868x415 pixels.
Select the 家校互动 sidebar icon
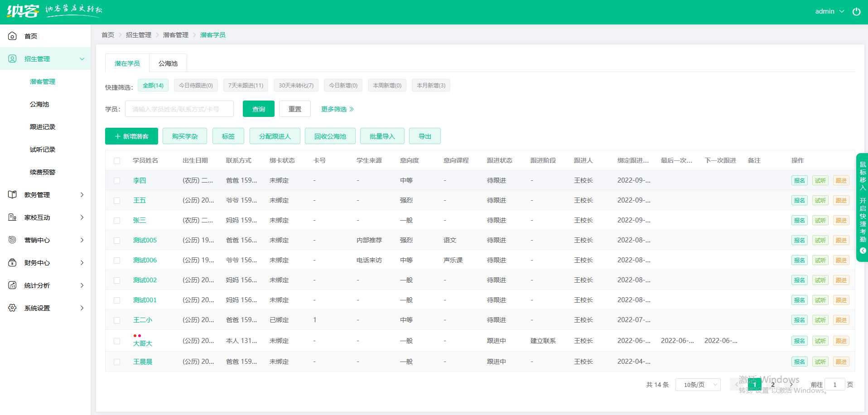[12, 217]
